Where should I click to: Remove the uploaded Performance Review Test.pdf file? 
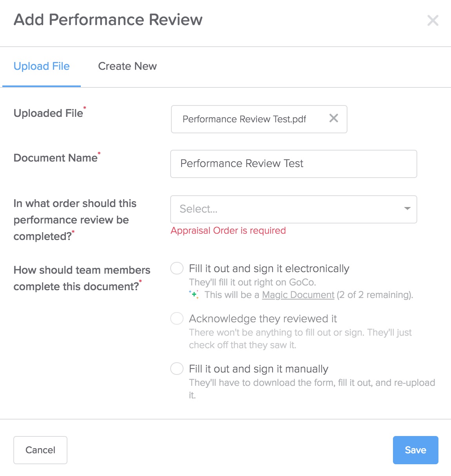tap(334, 118)
